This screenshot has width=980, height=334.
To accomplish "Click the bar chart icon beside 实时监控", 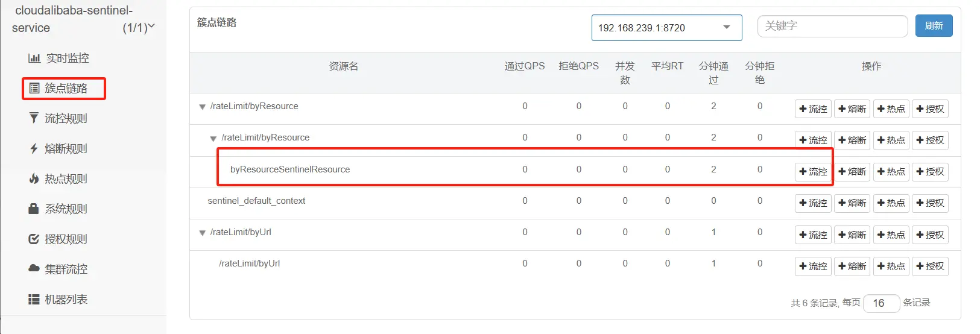I will point(34,58).
